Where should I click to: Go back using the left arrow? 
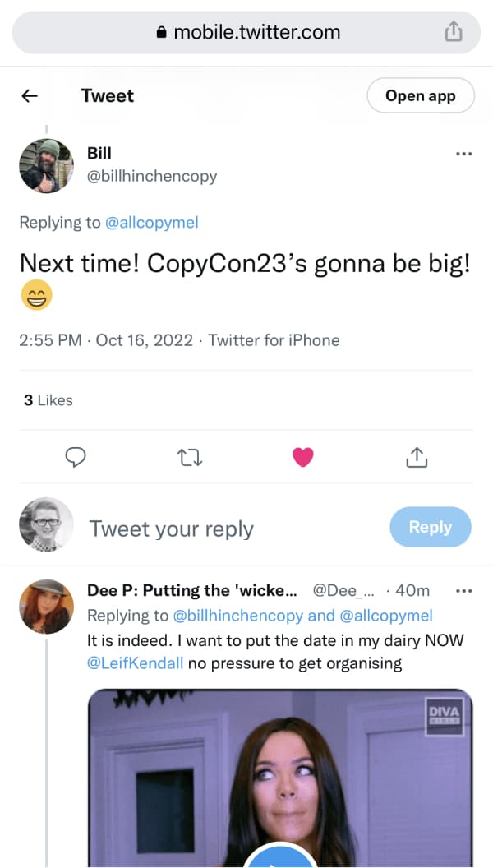[x=30, y=96]
